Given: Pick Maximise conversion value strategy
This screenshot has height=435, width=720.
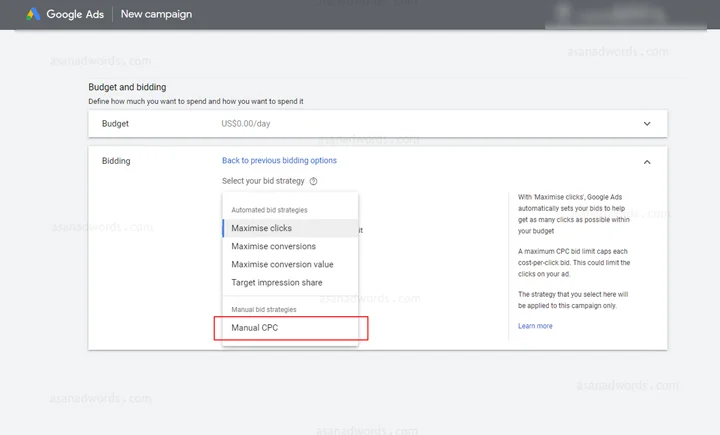Looking at the screenshot, I should [x=290, y=265].
